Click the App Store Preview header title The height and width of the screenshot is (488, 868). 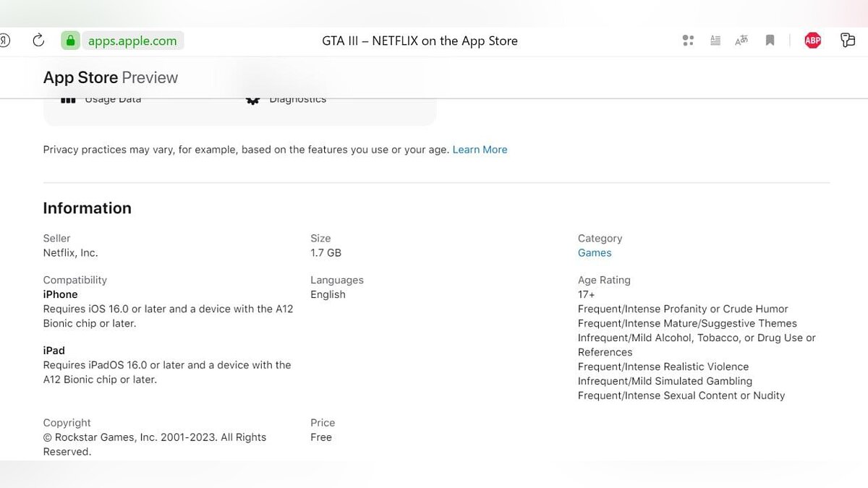[x=111, y=77]
